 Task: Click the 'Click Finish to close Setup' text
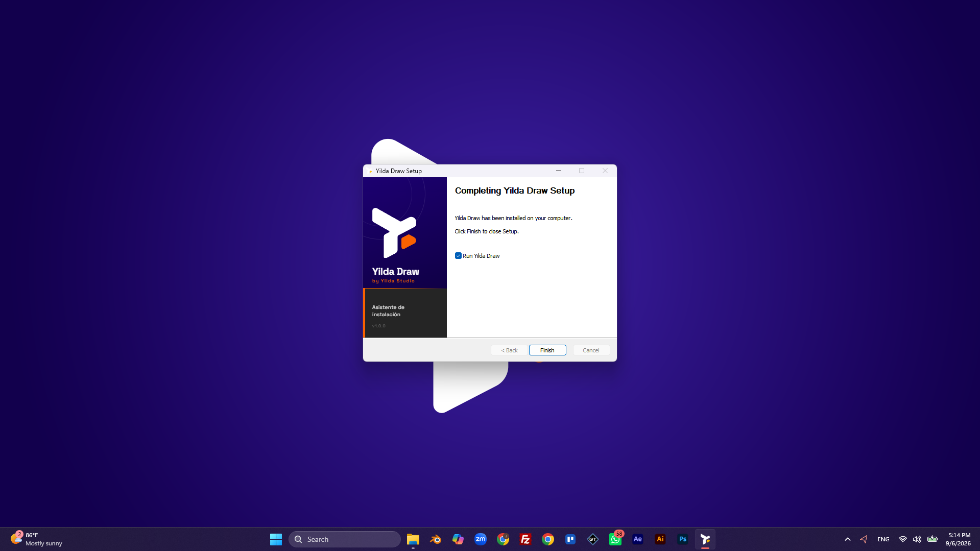487,231
